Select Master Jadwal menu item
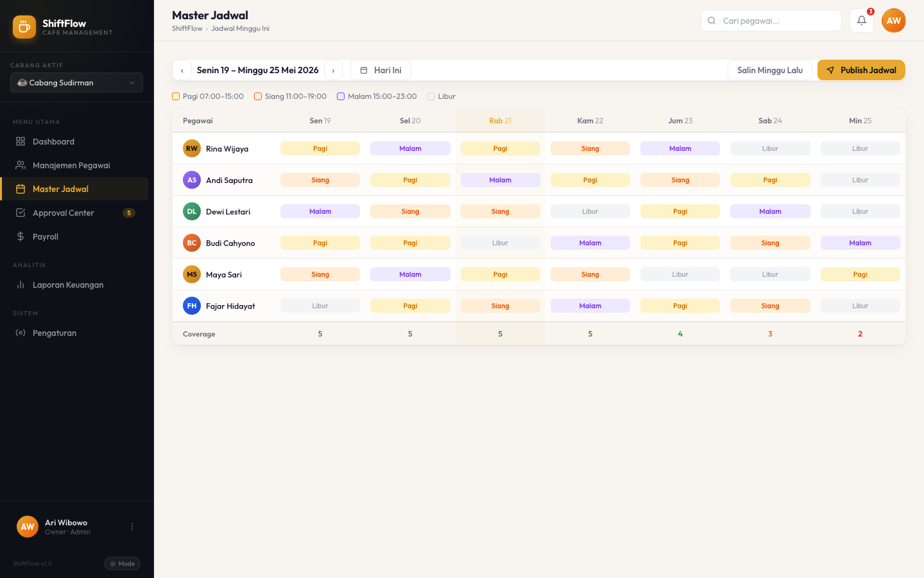This screenshot has width=924, height=578. point(74,189)
